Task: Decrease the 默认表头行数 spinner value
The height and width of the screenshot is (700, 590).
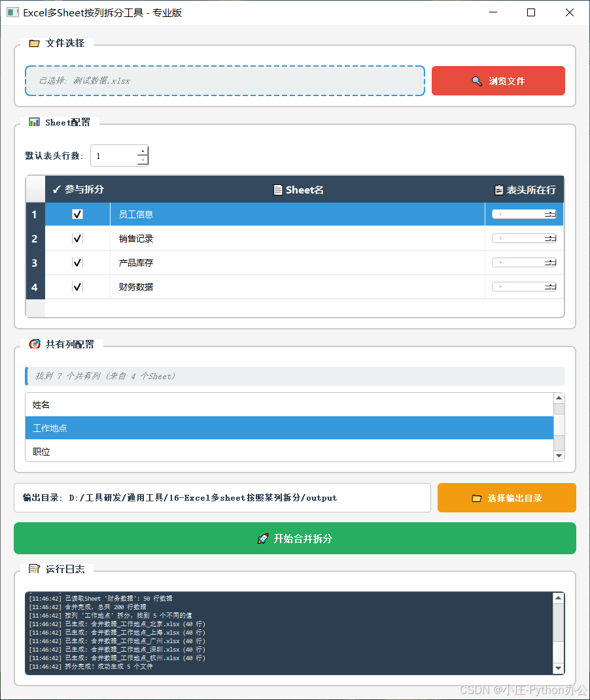Action: coord(143,160)
